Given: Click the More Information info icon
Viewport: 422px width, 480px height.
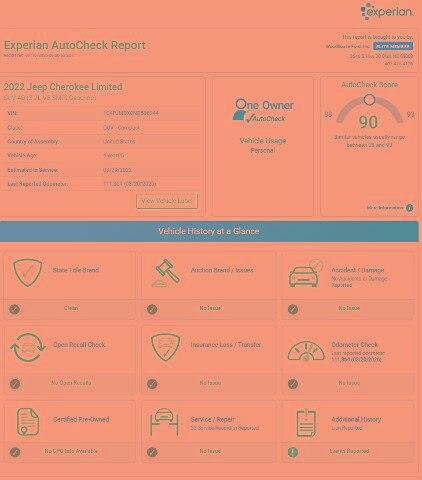Looking at the screenshot, I should (409, 208).
